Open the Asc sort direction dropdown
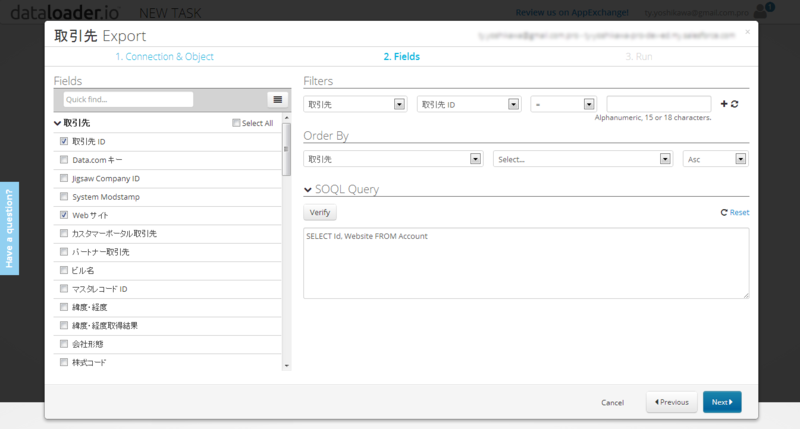 [x=715, y=159]
